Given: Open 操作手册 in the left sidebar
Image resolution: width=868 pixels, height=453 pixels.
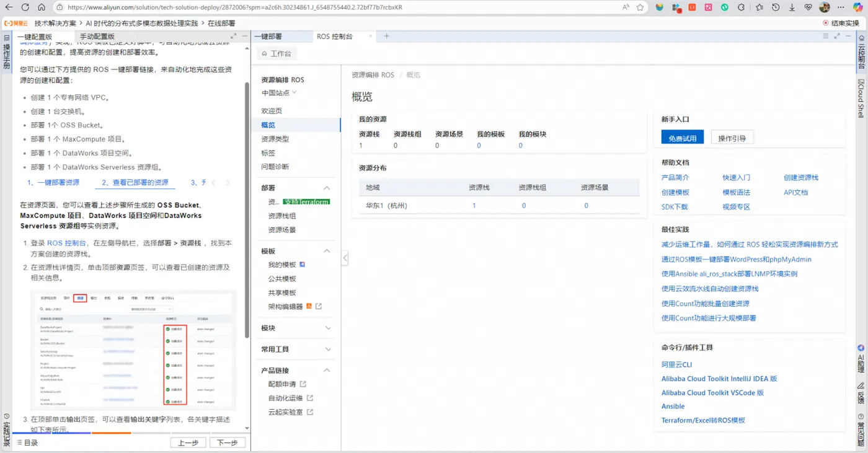Looking at the screenshot, I should click(6, 51).
